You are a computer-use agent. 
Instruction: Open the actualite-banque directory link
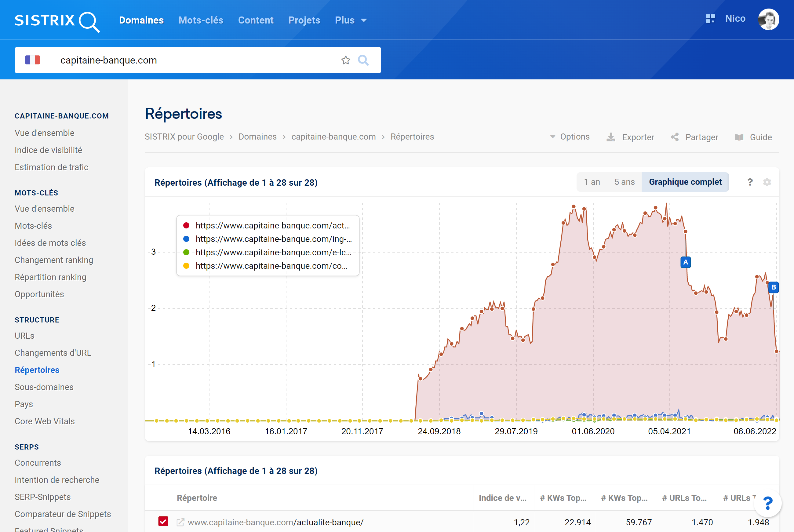(275, 522)
